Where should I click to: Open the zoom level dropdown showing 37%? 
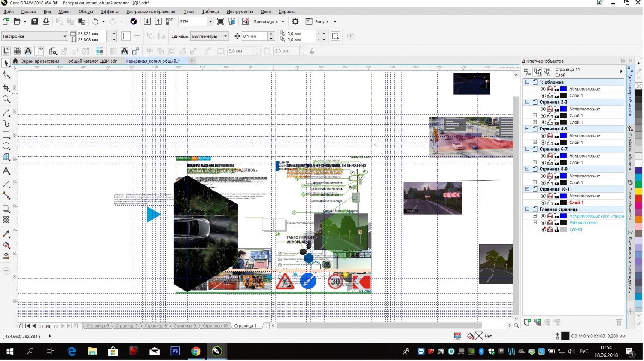(x=210, y=21)
